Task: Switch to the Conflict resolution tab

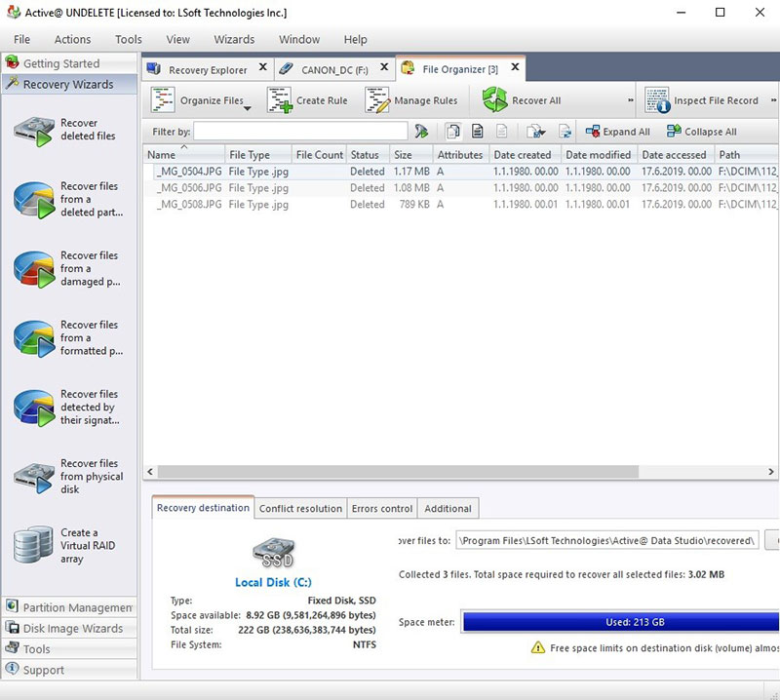Action: coord(300,509)
